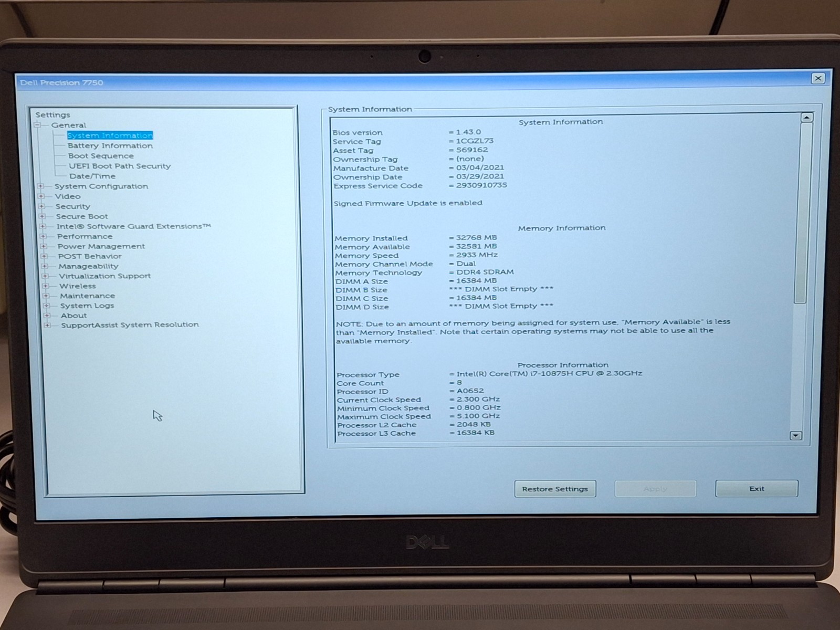Click scrollbar up arrow in System Information
The width and height of the screenshot is (840, 630).
807,118
